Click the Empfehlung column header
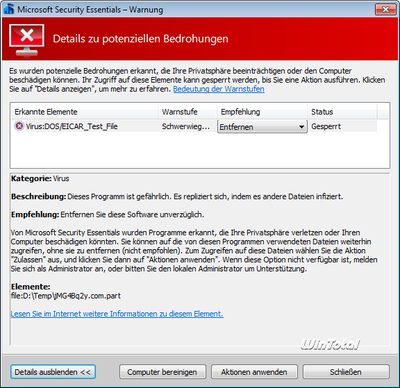The width and height of the screenshot is (400, 388). pos(262,112)
